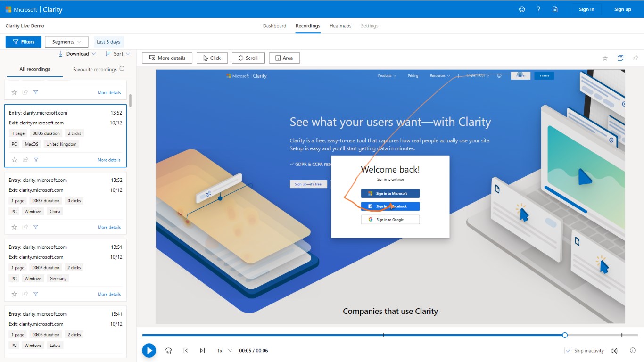Open the documentation page icon in header

click(555, 9)
